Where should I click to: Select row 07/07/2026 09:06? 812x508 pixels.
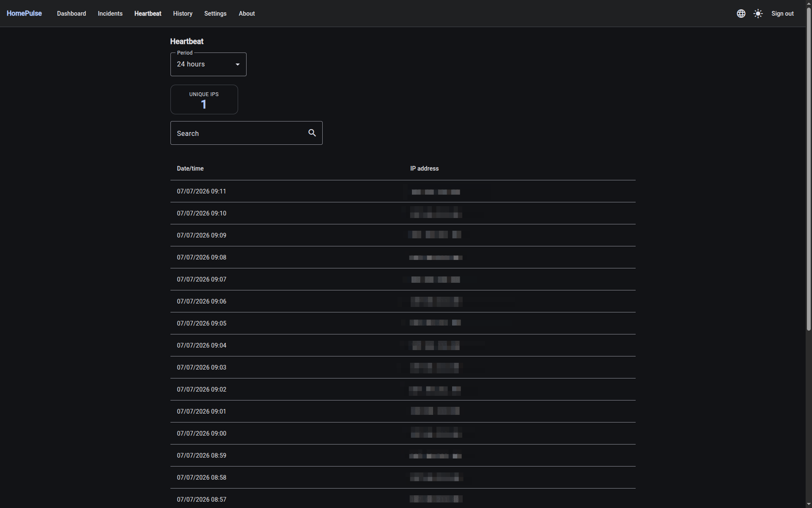[403, 301]
